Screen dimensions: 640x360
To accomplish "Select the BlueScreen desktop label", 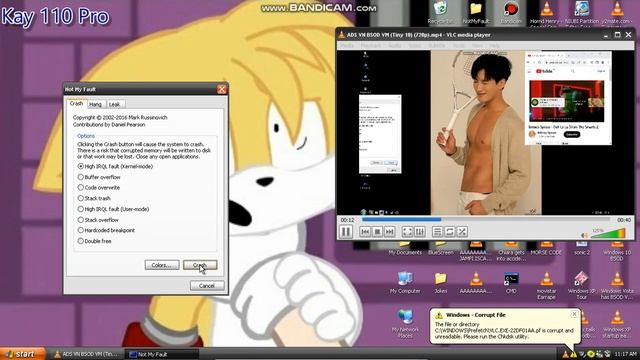I will [440, 253].
